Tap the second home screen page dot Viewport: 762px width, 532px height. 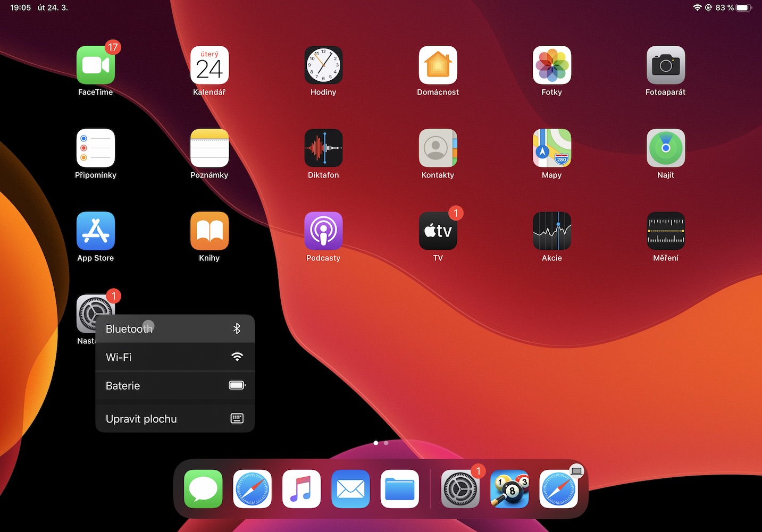(x=386, y=443)
